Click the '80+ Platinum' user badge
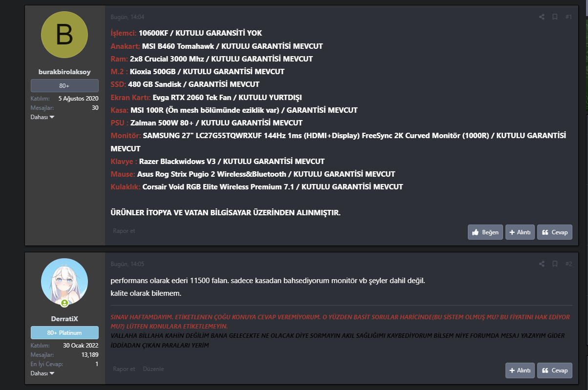 [64, 333]
